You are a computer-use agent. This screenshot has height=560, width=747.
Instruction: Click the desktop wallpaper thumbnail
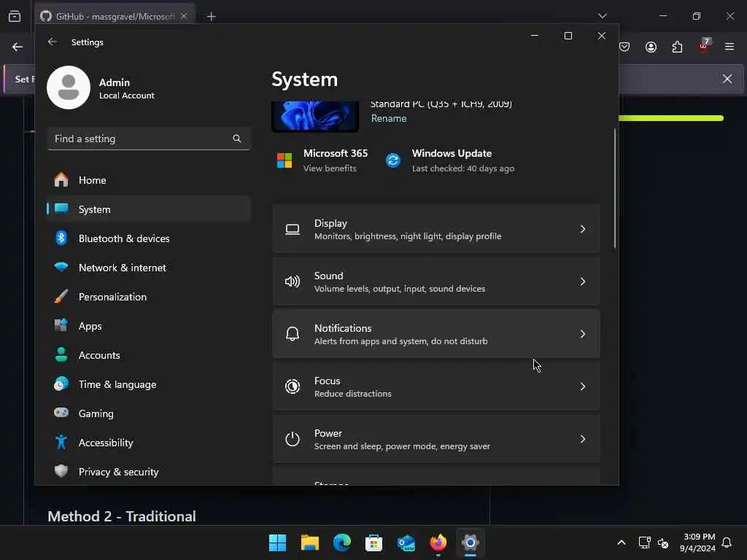(x=315, y=116)
